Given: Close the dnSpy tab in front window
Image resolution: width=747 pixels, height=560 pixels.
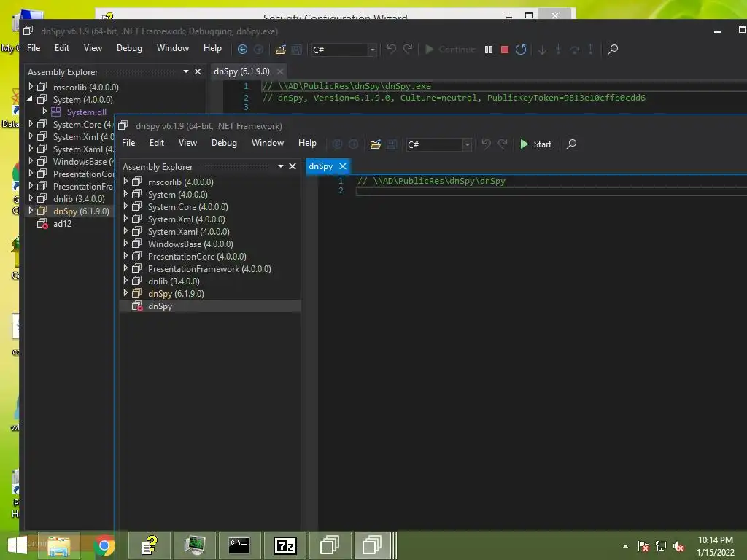Looking at the screenshot, I should (343, 166).
